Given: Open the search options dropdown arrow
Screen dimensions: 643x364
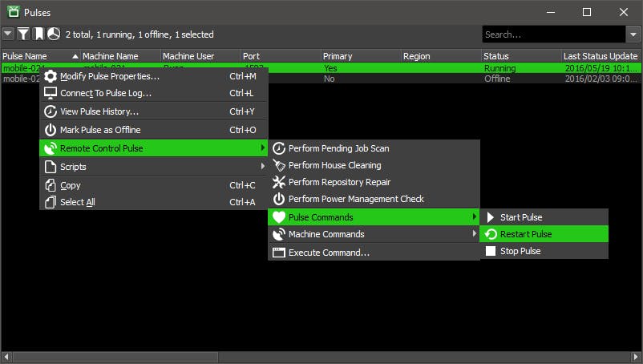Looking at the screenshot, I should point(633,34).
